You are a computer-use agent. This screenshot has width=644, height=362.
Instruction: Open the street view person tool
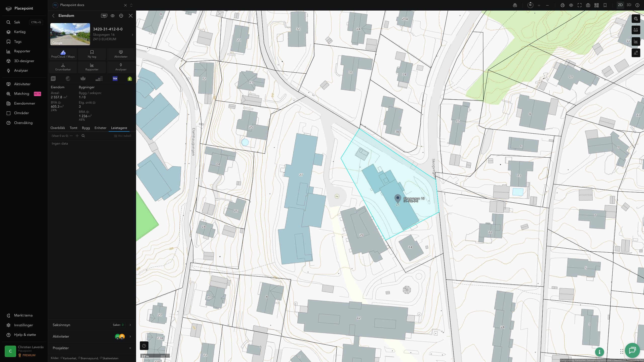[636, 53]
